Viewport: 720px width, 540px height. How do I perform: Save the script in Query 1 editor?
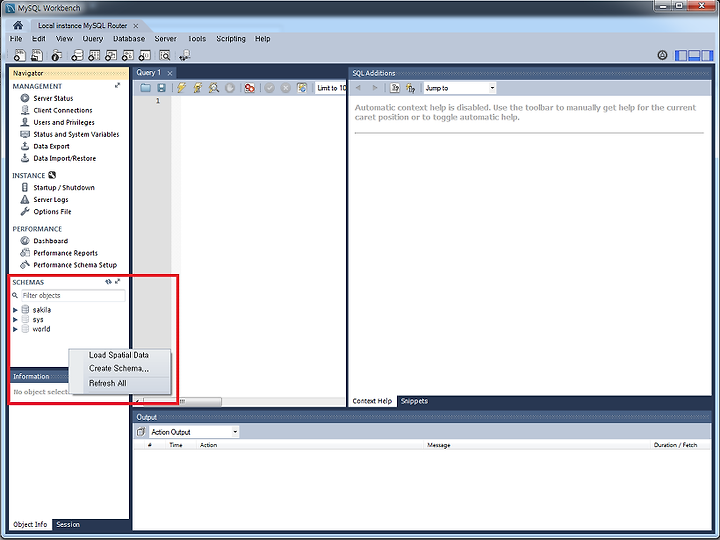[161, 88]
